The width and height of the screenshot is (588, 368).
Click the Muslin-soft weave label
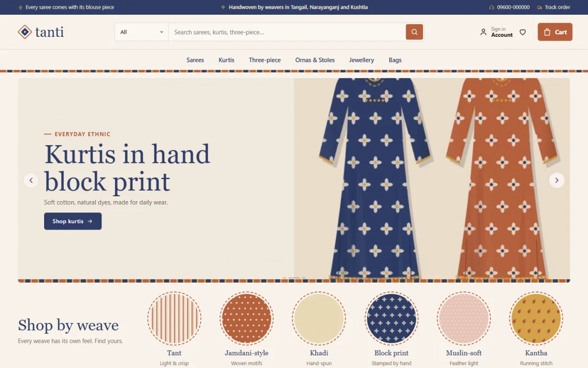point(464,353)
